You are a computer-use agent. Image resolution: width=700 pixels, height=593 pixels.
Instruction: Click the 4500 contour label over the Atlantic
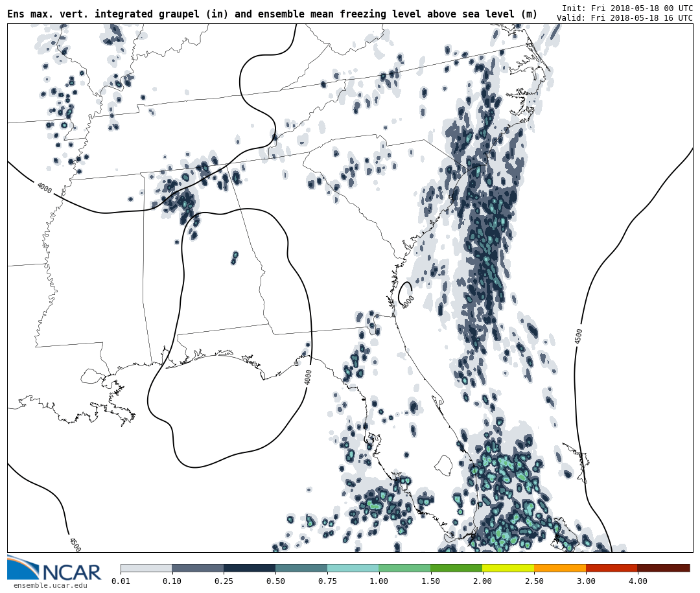tap(579, 336)
